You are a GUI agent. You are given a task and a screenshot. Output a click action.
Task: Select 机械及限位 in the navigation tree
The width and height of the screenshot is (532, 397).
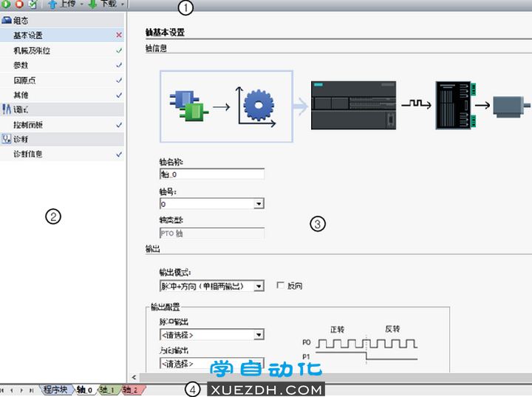click(62, 50)
